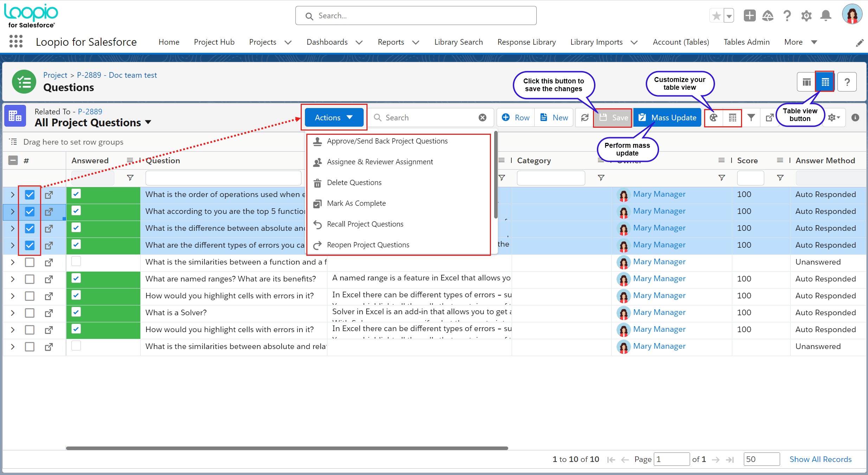Click the table info icon
The width and height of the screenshot is (868, 475).
855,118
